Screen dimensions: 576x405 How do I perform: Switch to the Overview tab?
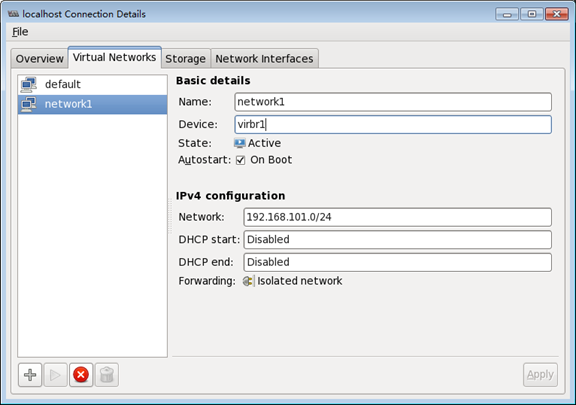(x=39, y=59)
